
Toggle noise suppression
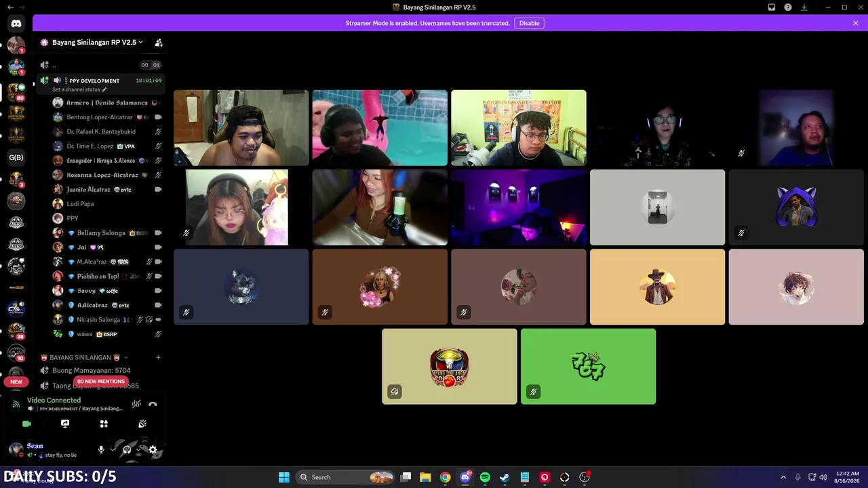click(x=136, y=404)
